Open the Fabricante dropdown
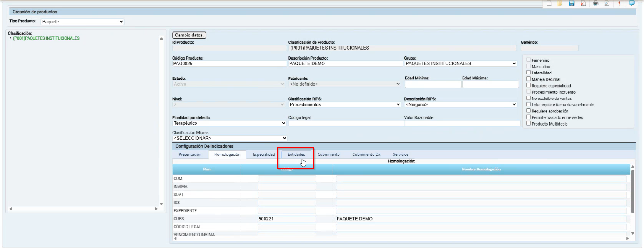 344,84
